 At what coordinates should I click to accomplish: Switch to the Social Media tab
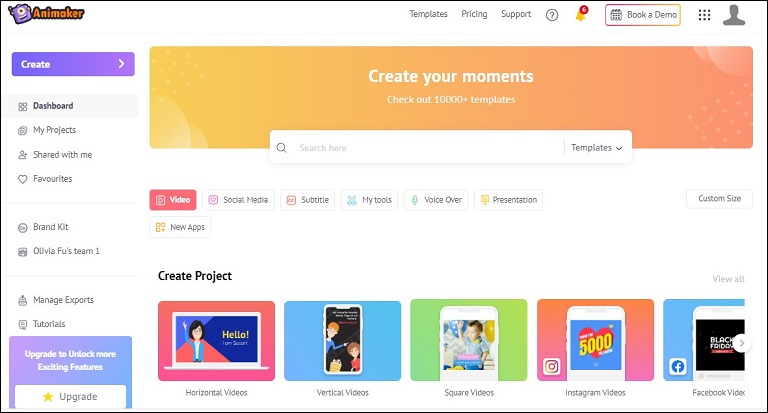(239, 200)
